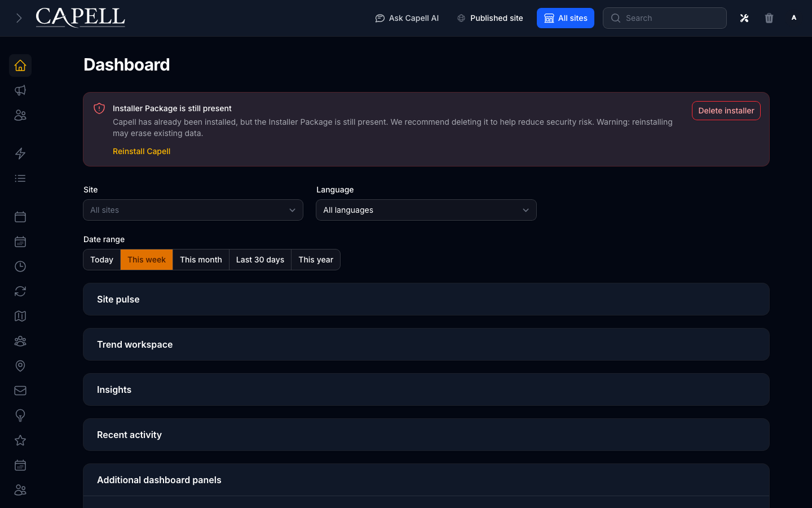Viewport: 812px width, 508px height.
Task: Expand the Trend workspace panel
Action: 426,344
